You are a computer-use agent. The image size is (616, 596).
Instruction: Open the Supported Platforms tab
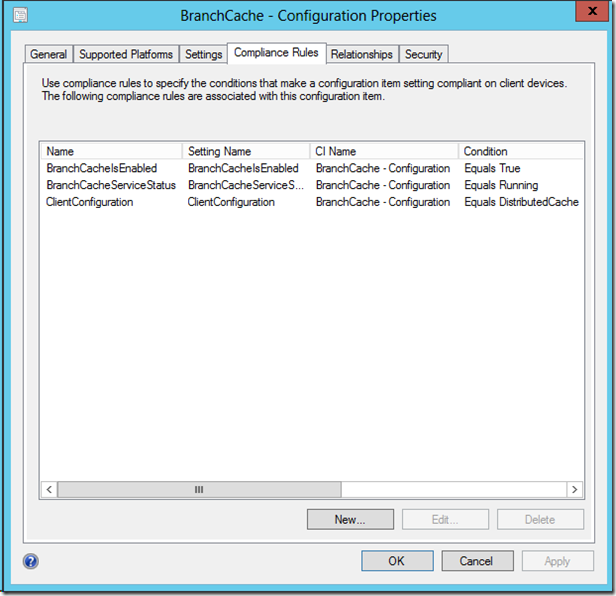tap(126, 54)
